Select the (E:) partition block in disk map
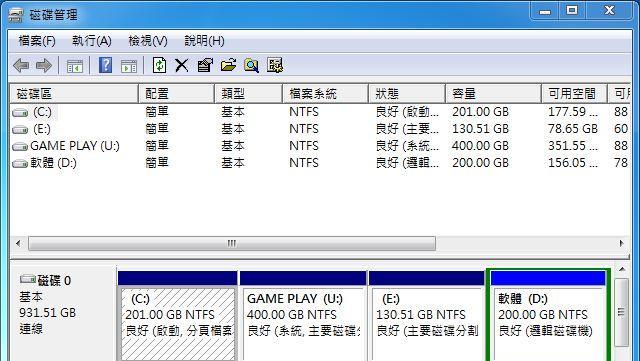Screen dimensions: 640x361 pos(427,316)
